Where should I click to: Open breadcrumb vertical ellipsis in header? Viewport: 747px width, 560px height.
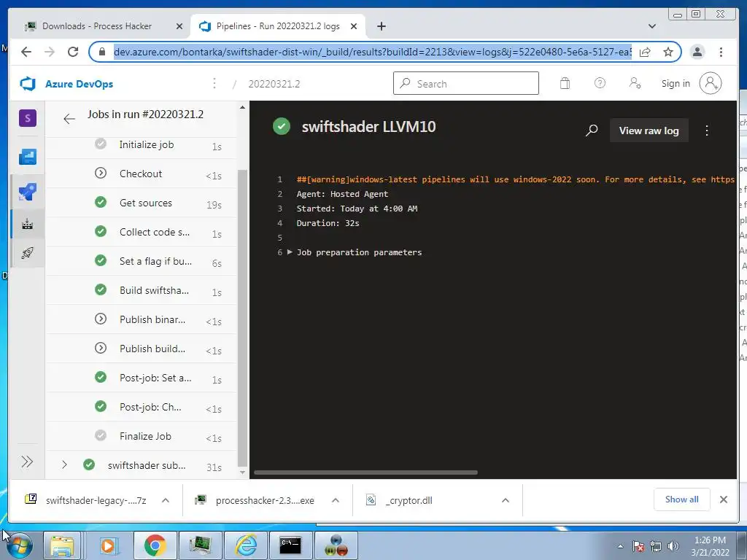[214, 83]
